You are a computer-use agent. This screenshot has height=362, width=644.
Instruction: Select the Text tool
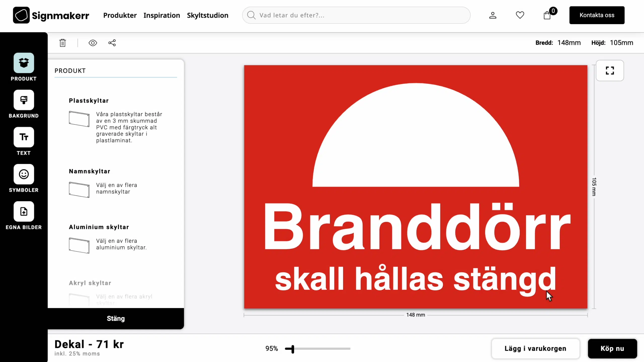click(24, 137)
